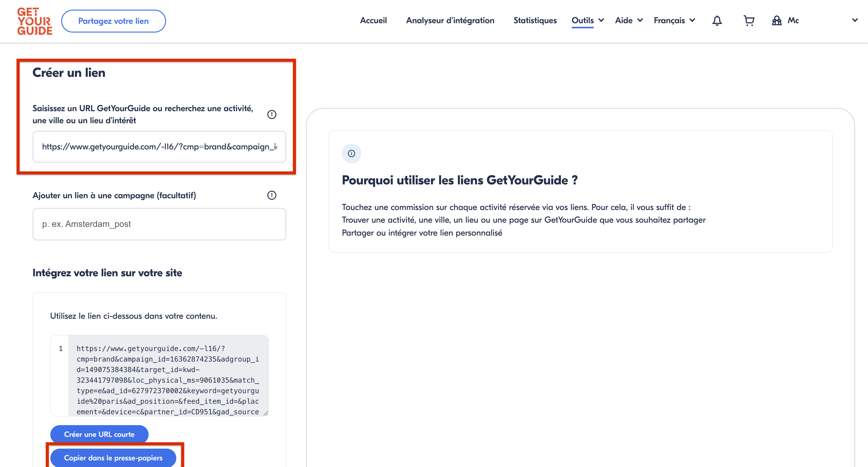Go to Accueil page
This screenshot has width=868, height=467.
(373, 20)
